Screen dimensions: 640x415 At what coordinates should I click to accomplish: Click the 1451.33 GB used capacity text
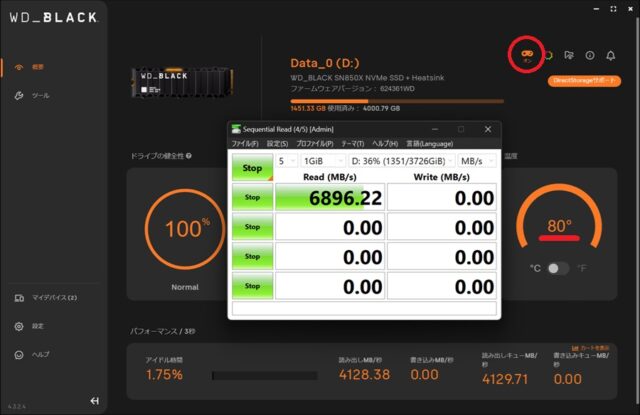308,109
